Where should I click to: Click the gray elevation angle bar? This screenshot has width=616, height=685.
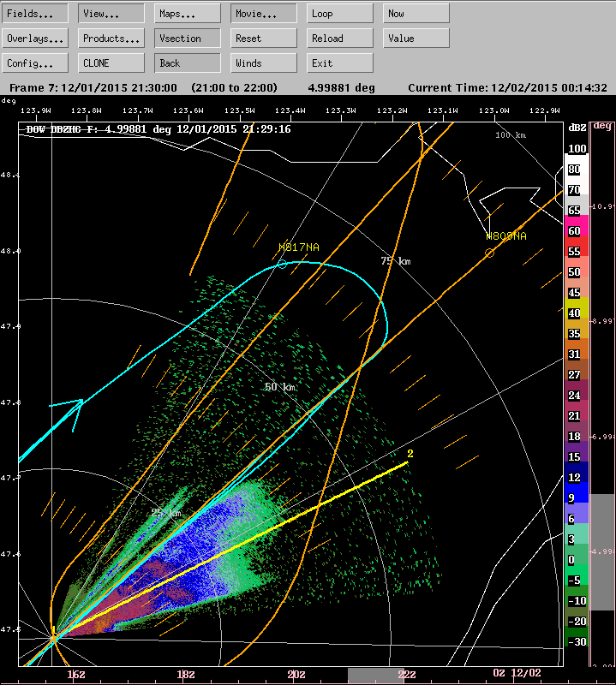coord(602,552)
